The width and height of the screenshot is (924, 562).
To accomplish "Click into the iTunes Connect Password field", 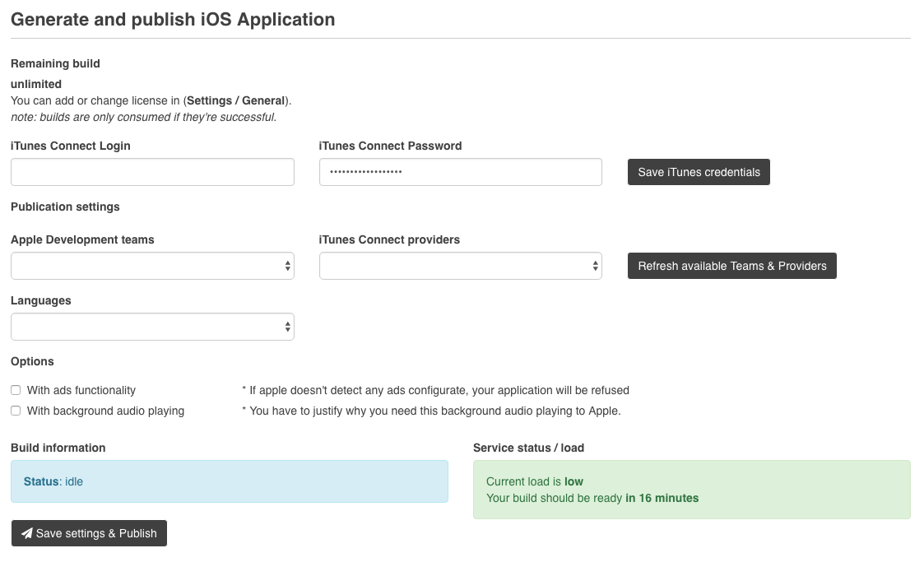I will (x=460, y=172).
